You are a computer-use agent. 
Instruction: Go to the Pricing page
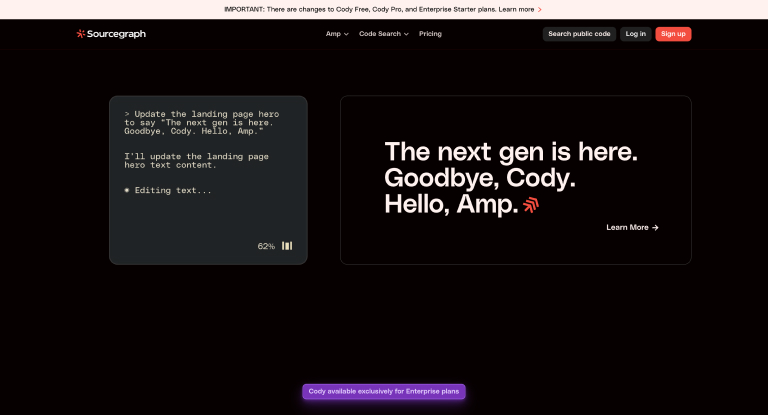tap(430, 34)
